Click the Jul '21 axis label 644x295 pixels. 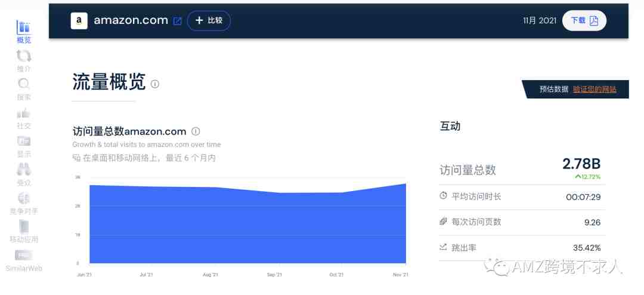(x=146, y=275)
